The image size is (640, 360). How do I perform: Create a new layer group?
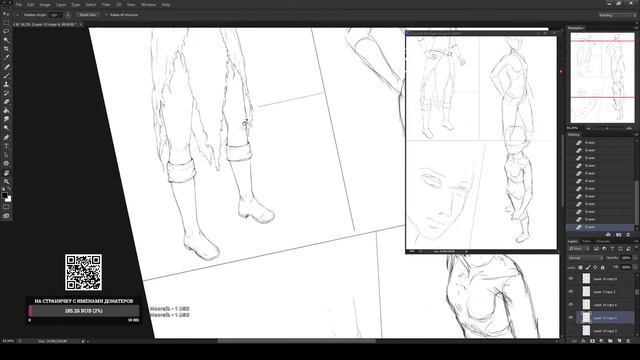[x=610, y=341]
